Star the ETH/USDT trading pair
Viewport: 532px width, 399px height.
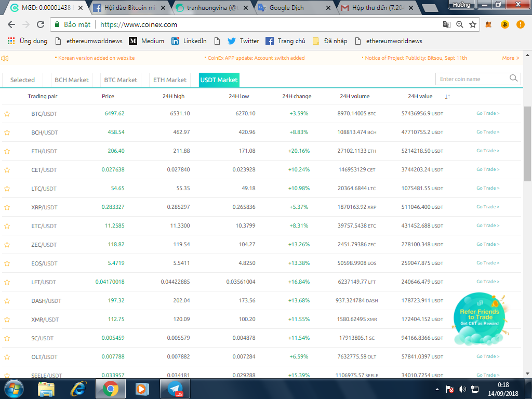point(7,151)
